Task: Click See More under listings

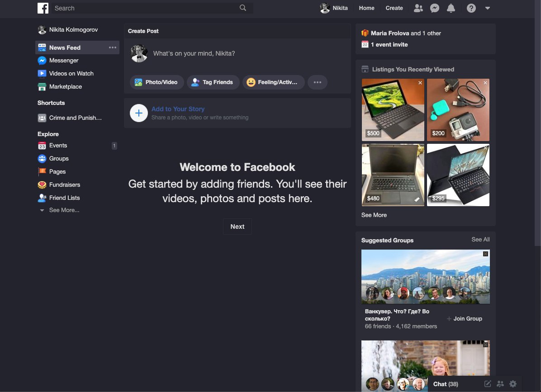Action: [x=374, y=215]
